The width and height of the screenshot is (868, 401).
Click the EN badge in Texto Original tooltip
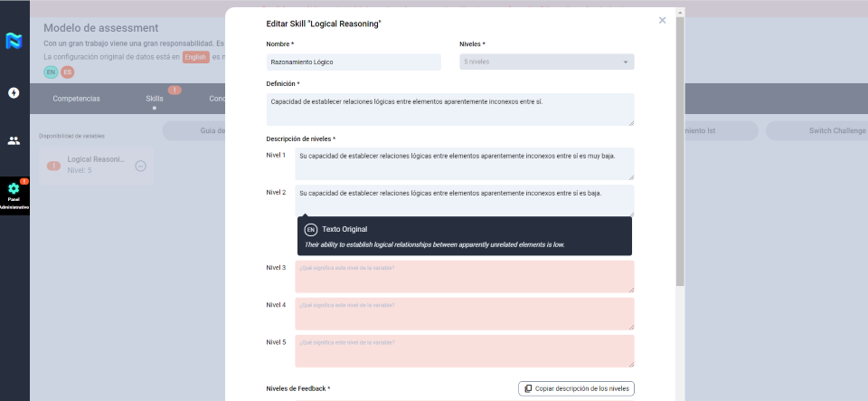(311, 229)
